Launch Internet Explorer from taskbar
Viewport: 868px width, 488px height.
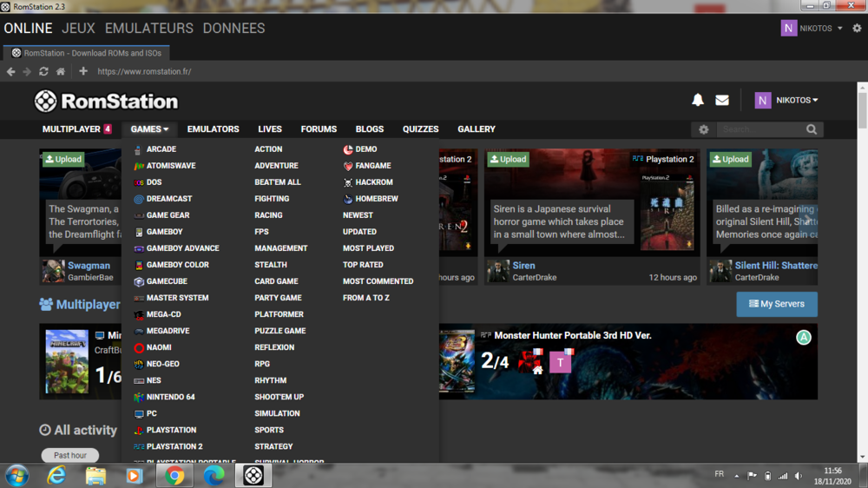[x=56, y=475]
